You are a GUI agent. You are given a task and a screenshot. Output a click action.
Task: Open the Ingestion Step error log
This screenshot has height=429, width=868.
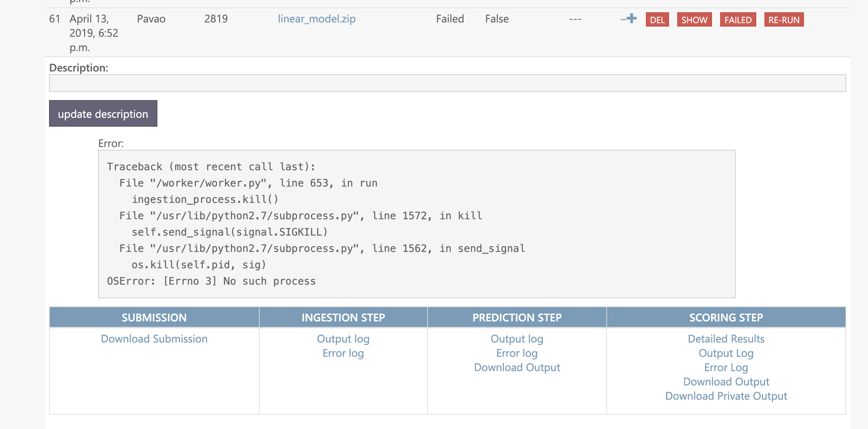click(x=343, y=353)
